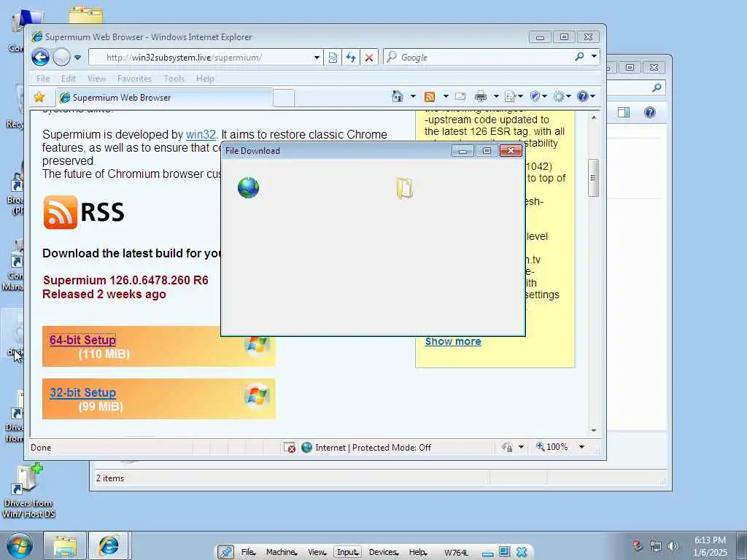
Task: Open the search provider dropdown arrow
Action: (x=594, y=56)
